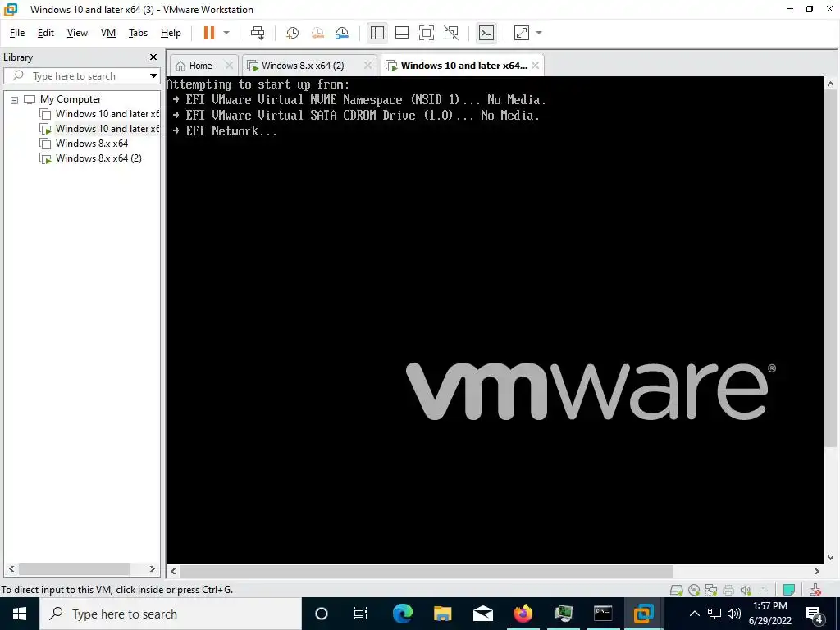Close the Library panel
Screen dimensions: 840x630
tap(153, 57)
